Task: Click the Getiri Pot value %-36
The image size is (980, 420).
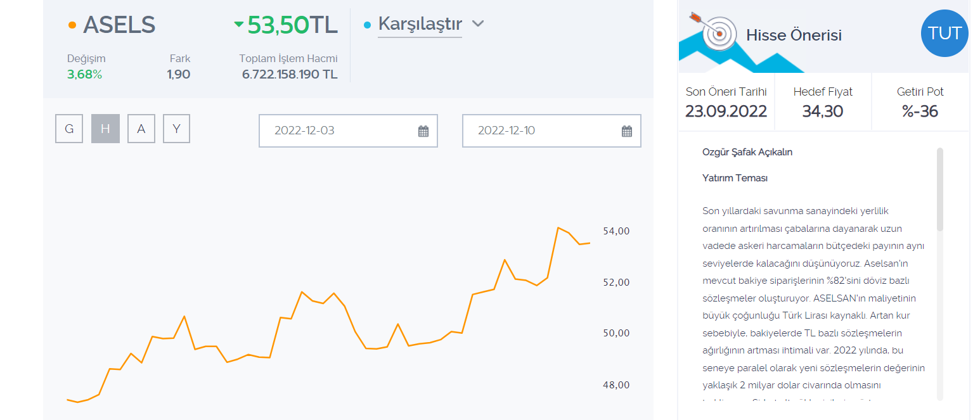Action: (x=920, y=111)
